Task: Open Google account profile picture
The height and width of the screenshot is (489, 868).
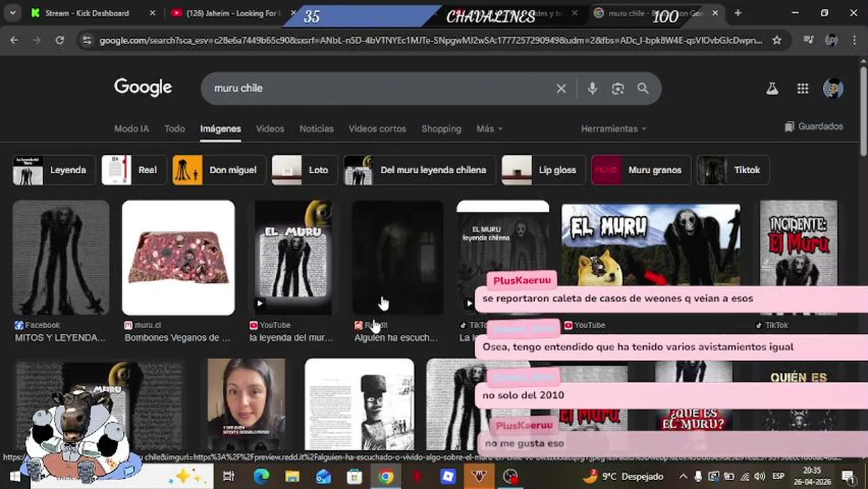Action: click(833, 88)
